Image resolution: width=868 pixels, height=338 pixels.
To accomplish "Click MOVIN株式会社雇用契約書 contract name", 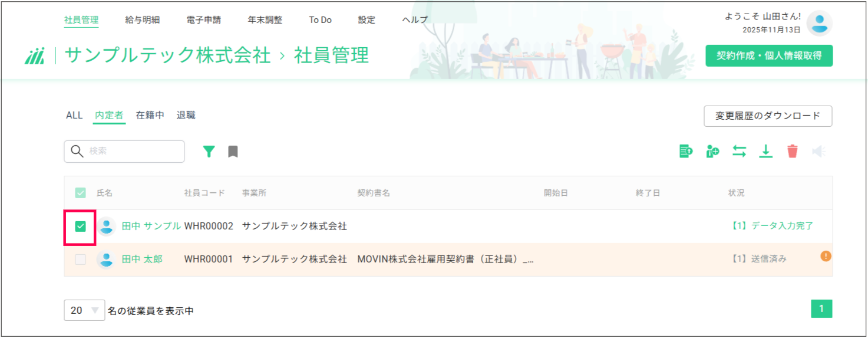I will 445,260.
